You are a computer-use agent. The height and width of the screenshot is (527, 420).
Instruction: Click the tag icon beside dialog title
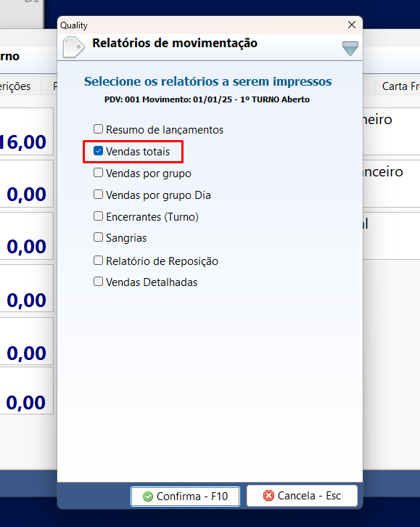tap(73, 47)
